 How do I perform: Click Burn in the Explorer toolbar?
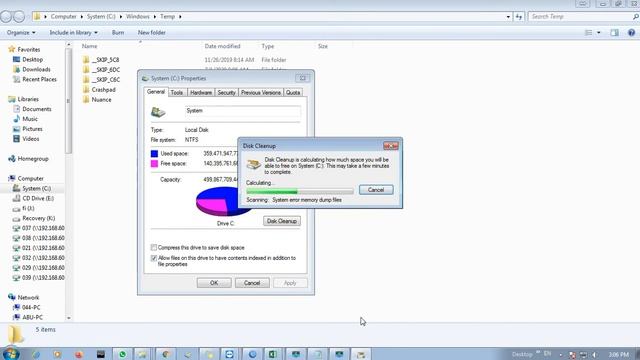pyautogui.click(x=118, y=33)
